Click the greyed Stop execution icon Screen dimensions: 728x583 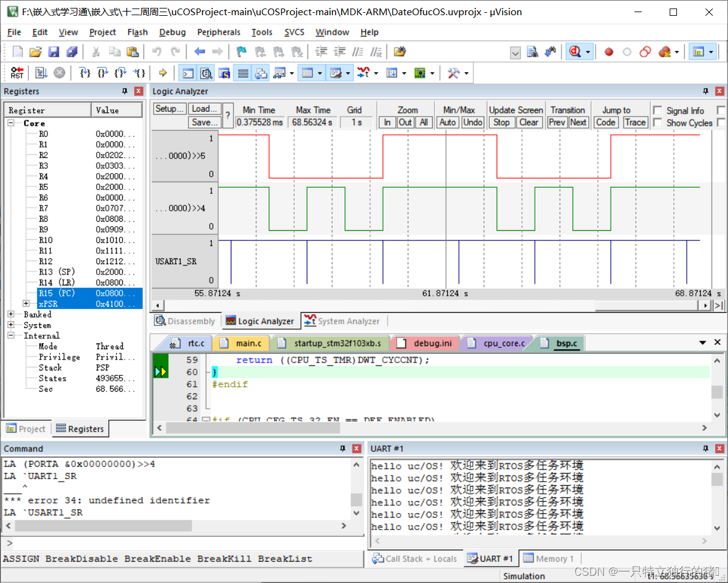click(x=60, y=73)
